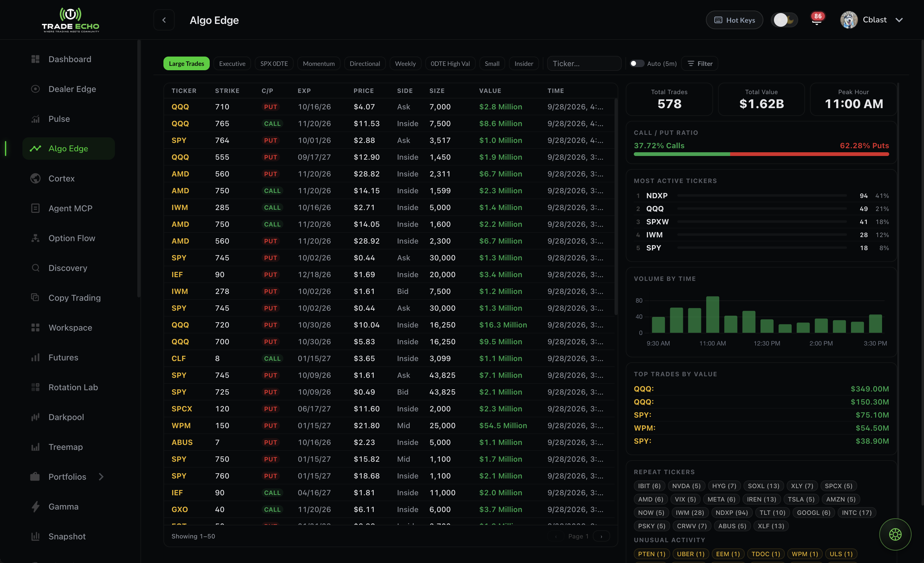Open Copy Trading icon

pyautogui.click(x=35, y=297)
